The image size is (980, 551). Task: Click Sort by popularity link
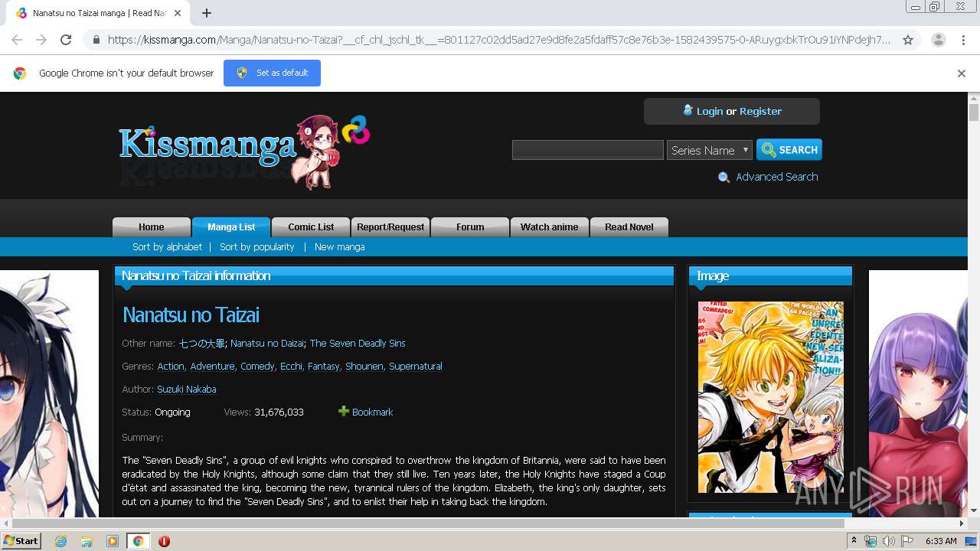(x=257, y=246)
